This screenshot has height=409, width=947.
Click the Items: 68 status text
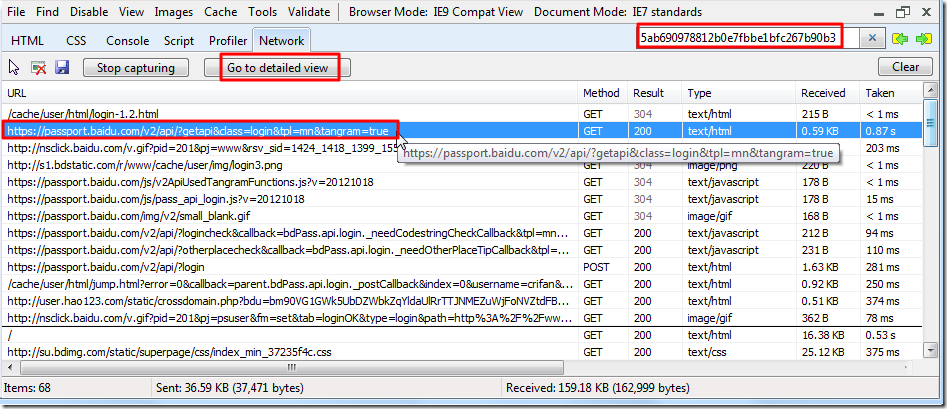(x=29, y=388)
